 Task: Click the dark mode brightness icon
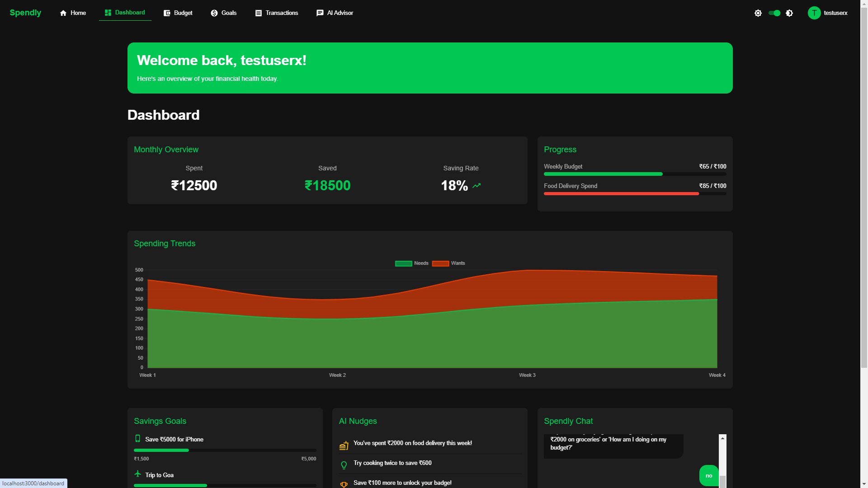789,13
